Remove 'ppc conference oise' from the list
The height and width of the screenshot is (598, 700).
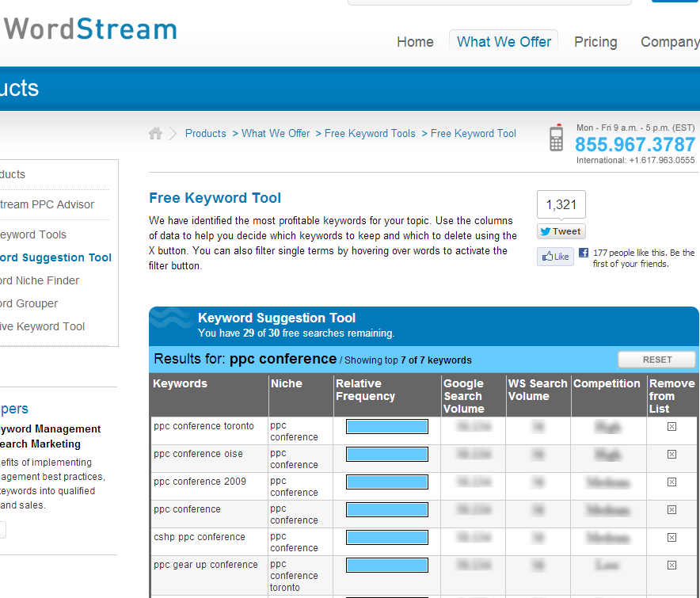pos(671,454)
